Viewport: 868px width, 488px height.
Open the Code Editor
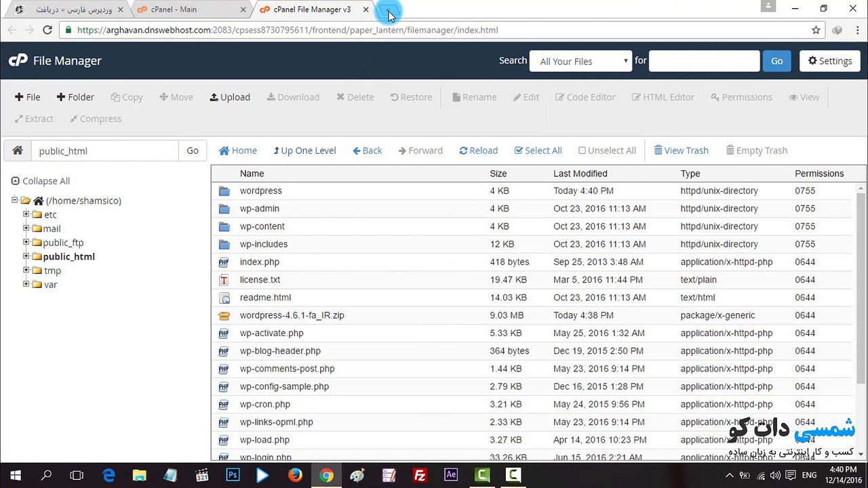point(585,97)
